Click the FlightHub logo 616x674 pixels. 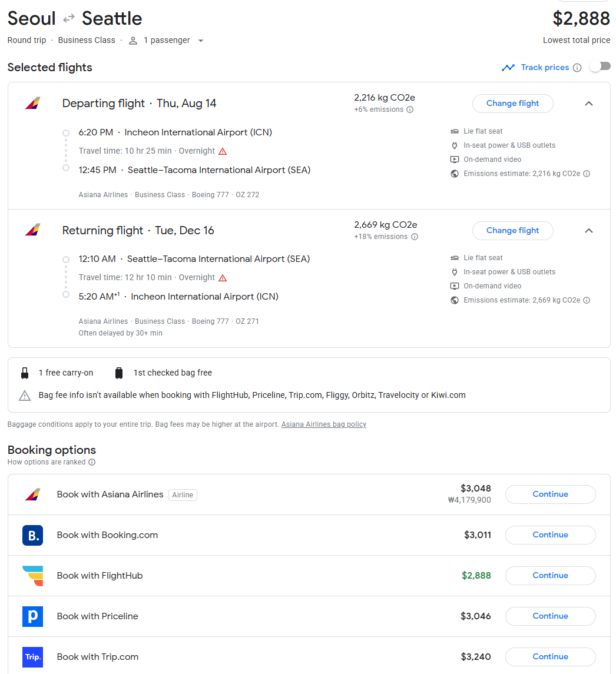[33, 576]
